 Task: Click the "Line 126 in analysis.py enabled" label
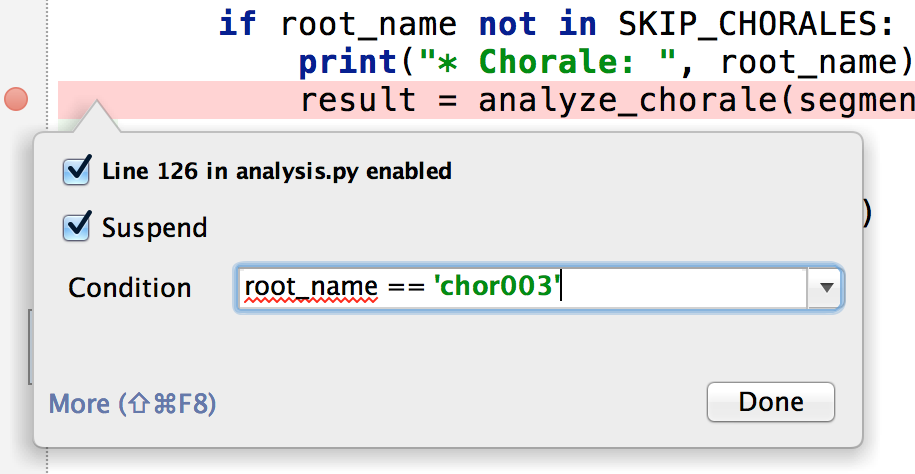point(276,171)
